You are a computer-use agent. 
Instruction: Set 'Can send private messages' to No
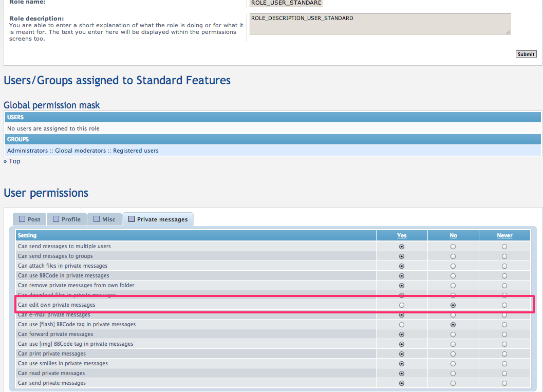pyautogui.click(x=453, y=383)
